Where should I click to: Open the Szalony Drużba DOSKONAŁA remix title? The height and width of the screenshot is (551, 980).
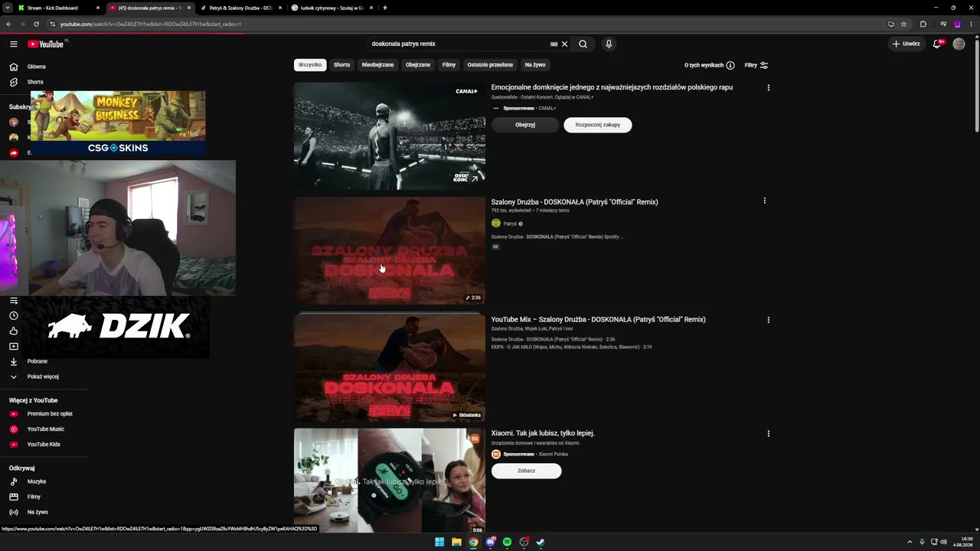(x=574, y=202)
